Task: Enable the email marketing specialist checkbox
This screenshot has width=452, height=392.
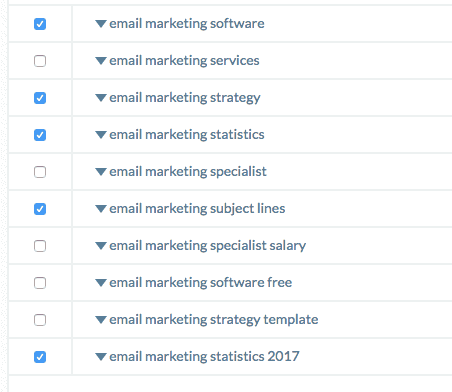Action: [x=40, y=172]
